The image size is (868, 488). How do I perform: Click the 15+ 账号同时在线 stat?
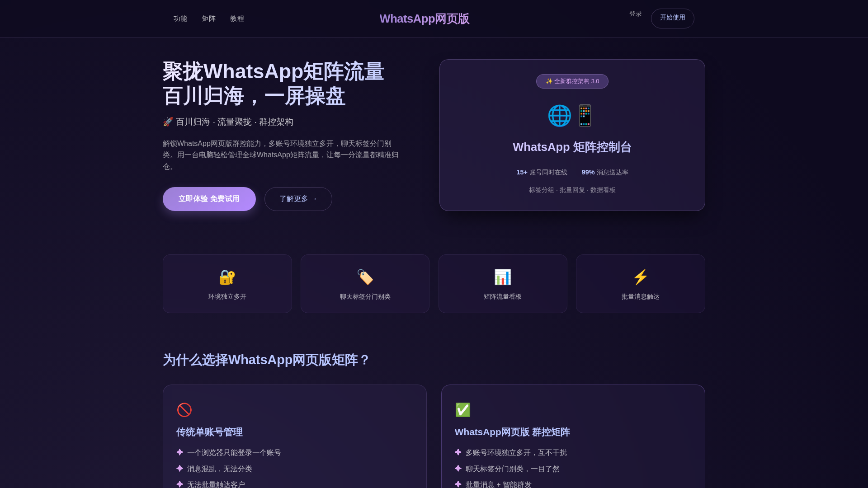click(542, 172)
